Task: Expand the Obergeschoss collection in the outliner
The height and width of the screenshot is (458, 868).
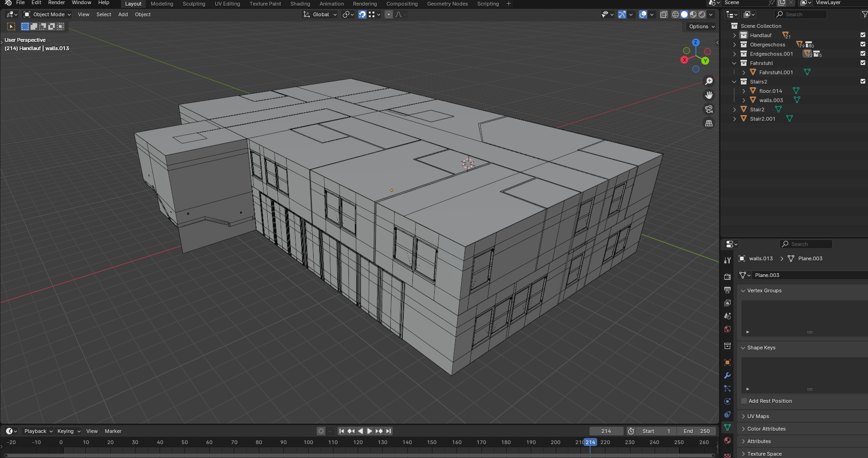Action: click(734, 45)
